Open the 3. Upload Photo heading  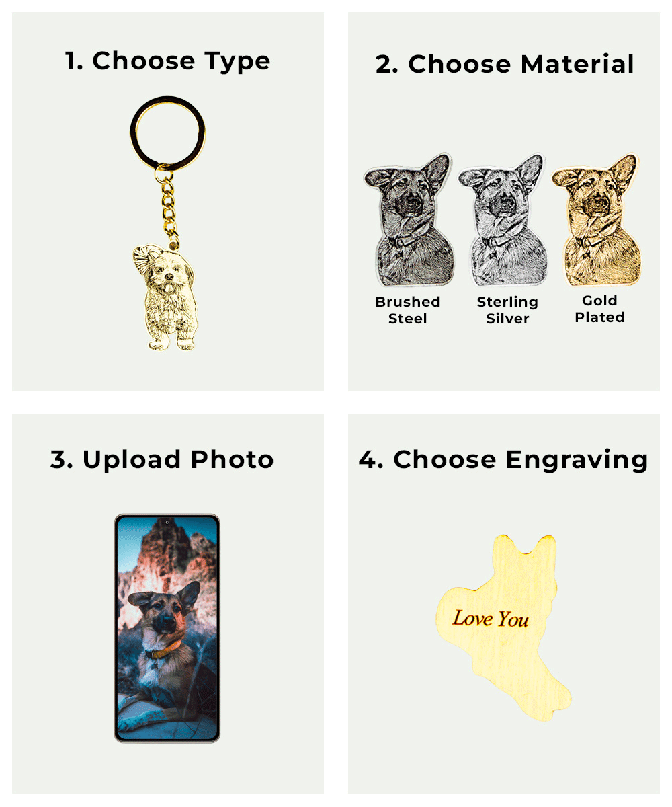(162, 460)
